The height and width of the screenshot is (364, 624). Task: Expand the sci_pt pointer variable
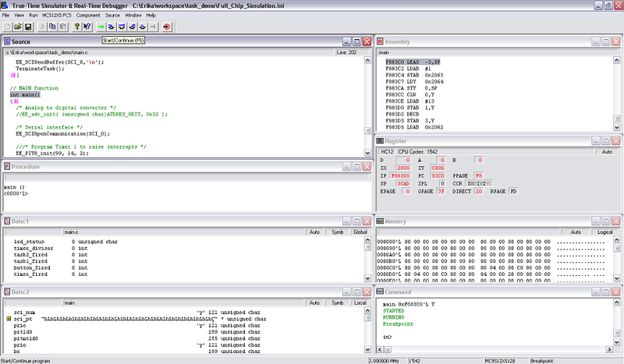(x=9, y=319)
